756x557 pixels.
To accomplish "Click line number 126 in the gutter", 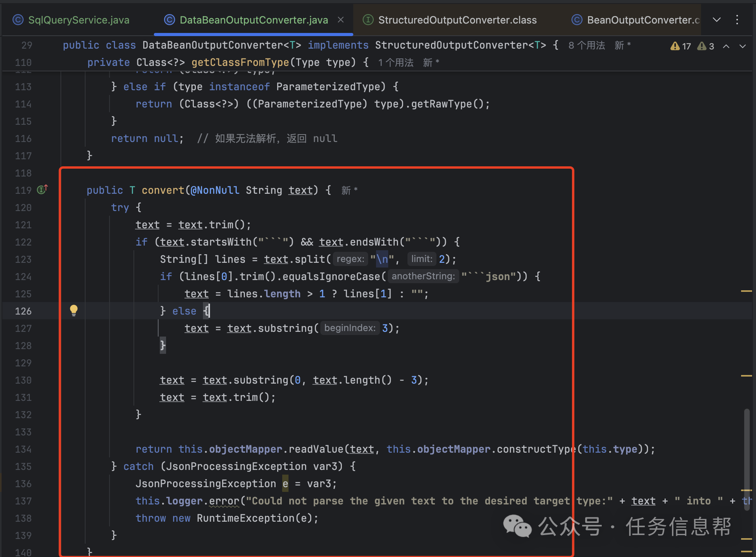I will tap(23, 311).
